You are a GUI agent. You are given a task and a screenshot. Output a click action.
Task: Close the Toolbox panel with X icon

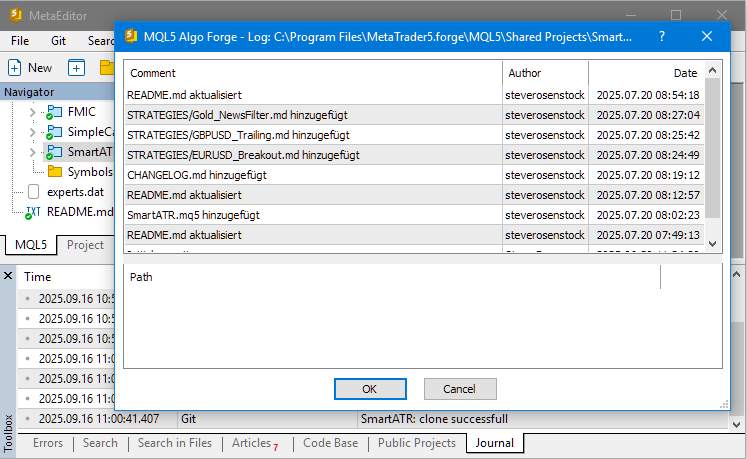[x=8, y=275]
